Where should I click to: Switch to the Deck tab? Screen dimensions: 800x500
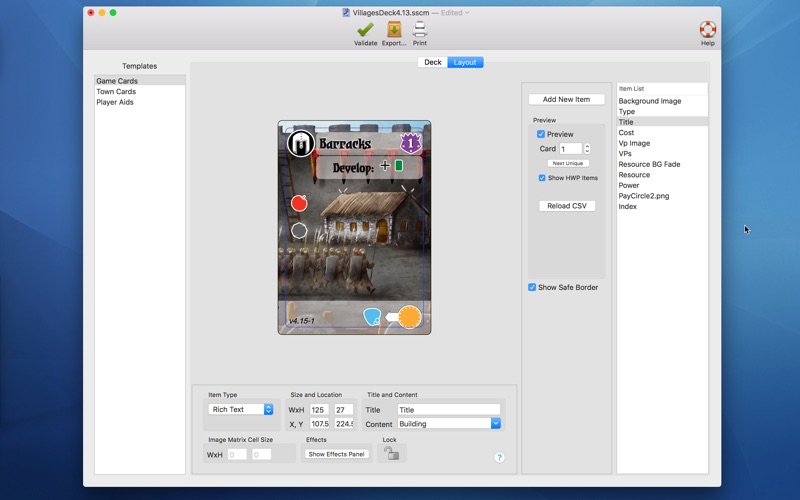tap(432, 62)
